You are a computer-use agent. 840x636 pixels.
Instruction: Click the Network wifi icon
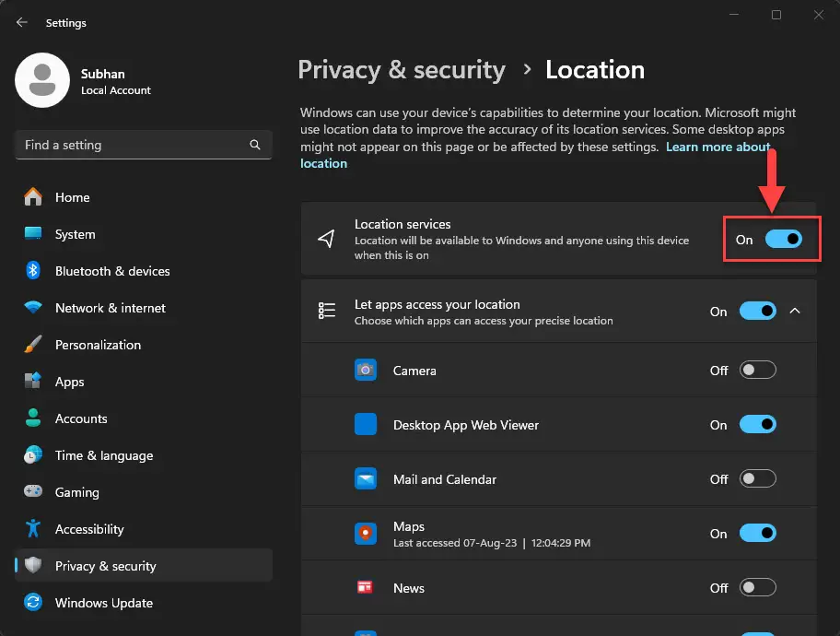click(33, 307)
